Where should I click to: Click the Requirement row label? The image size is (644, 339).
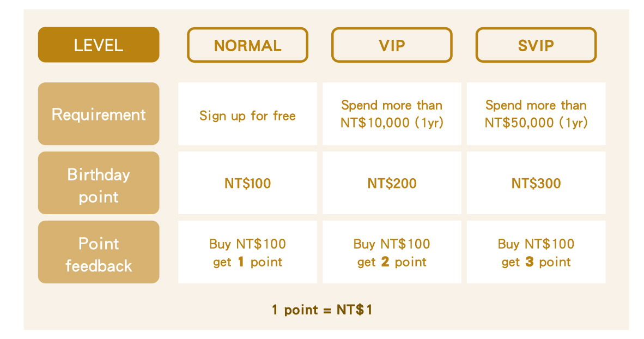[x=99, y=114]
